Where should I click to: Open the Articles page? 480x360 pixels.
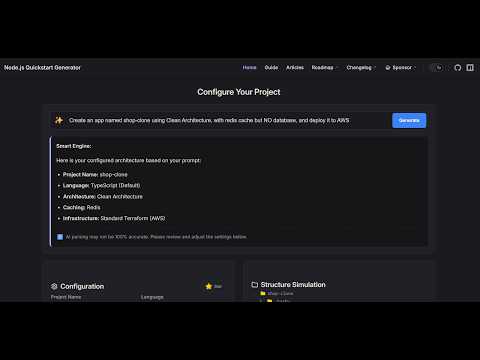coord(295,68)
